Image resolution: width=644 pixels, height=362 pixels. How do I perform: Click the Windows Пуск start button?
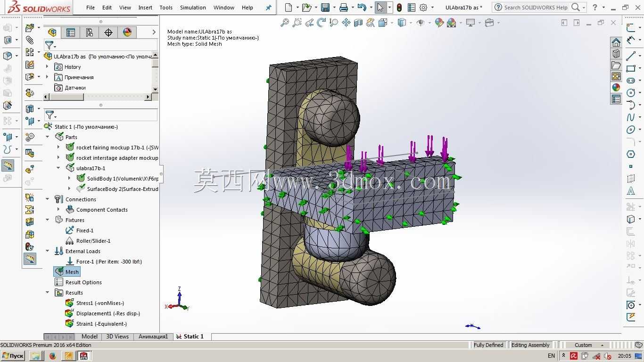click(13, 356)
